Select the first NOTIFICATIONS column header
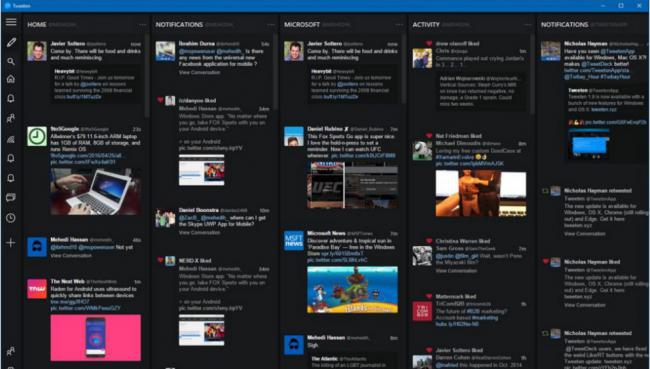 179,25
